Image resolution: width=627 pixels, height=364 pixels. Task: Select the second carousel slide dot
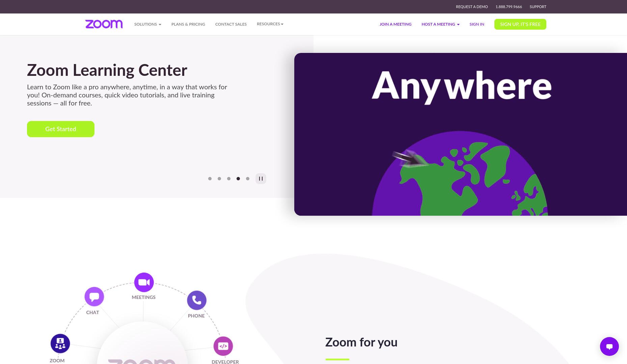click(219, 179)
